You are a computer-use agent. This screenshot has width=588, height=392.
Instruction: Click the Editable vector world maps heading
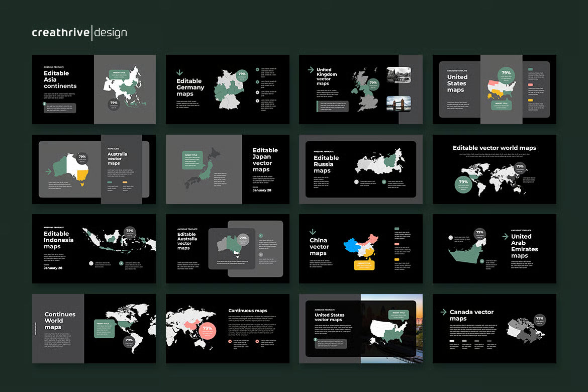coord(494,148)
